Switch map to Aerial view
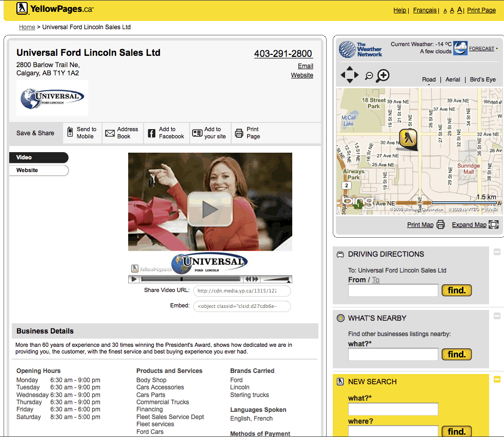This screenshot has height=437, width=504. [x=453, y=79]
